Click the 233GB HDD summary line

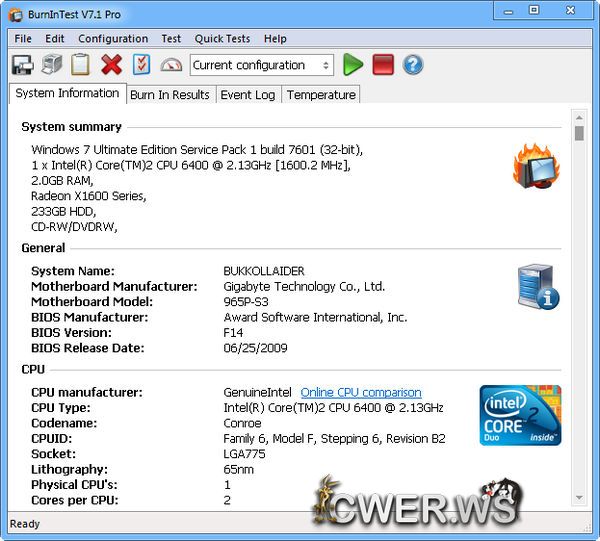click(64, 212)
